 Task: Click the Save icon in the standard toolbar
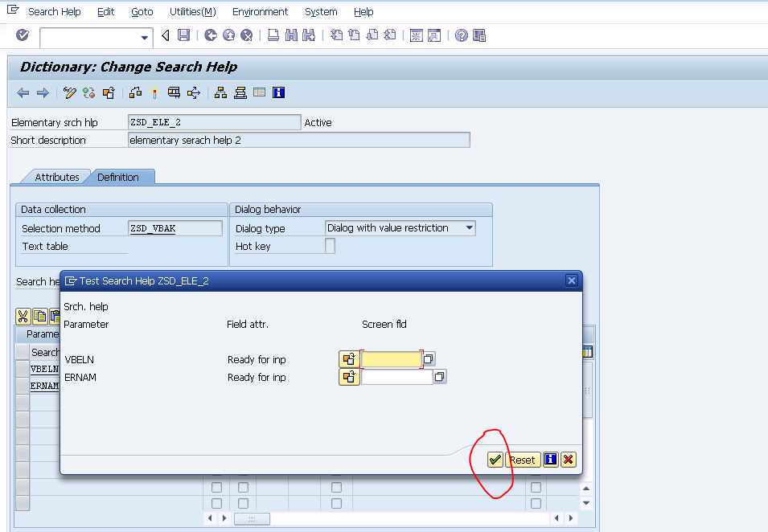pyautogui.click(x=183, y=35)
